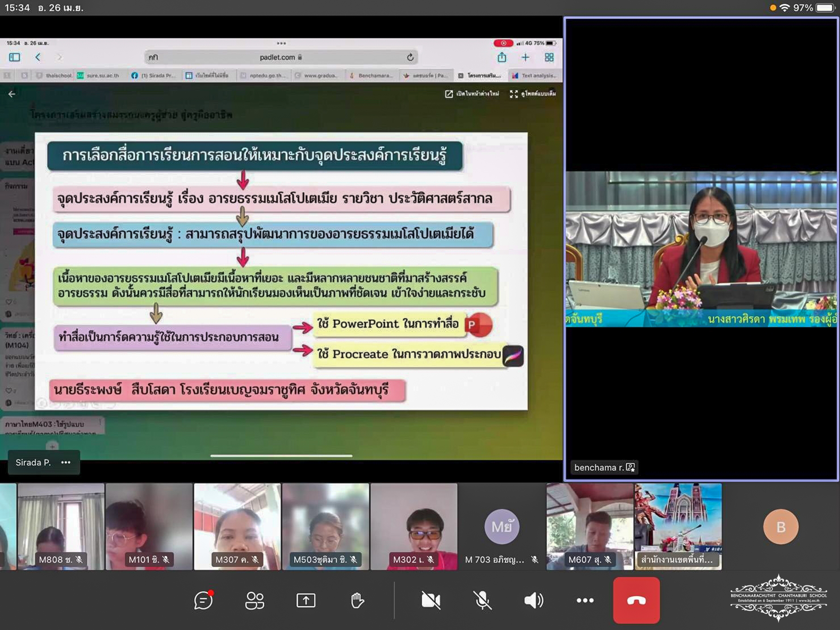The height and width of the screenshot is (630, 840).
Task: Switch to the sure.su.ac.th tab
Action: [x=98, y=76]
